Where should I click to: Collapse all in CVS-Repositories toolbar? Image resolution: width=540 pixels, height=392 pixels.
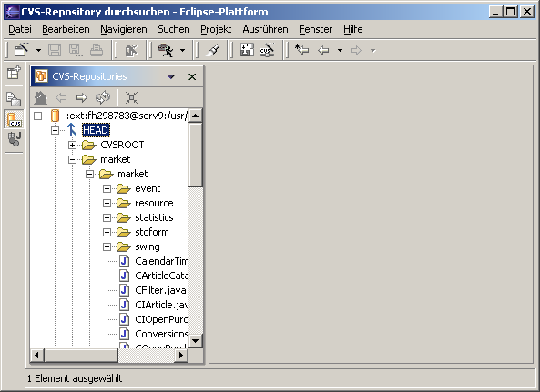[131, 97]
